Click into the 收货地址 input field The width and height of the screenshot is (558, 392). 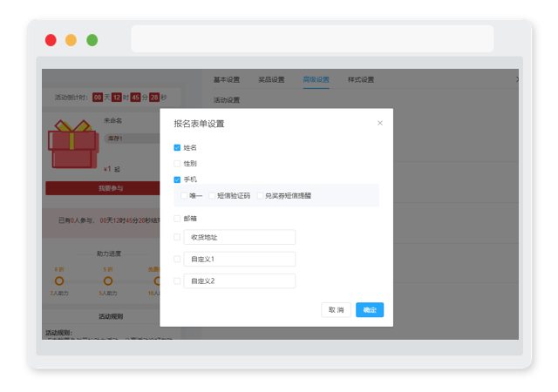click(240, 237)
